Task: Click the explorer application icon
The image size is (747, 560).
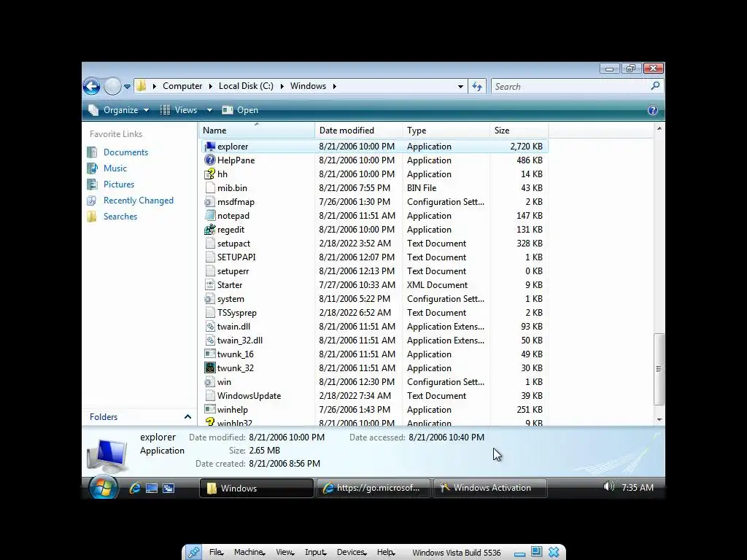Action: (209, 146)
